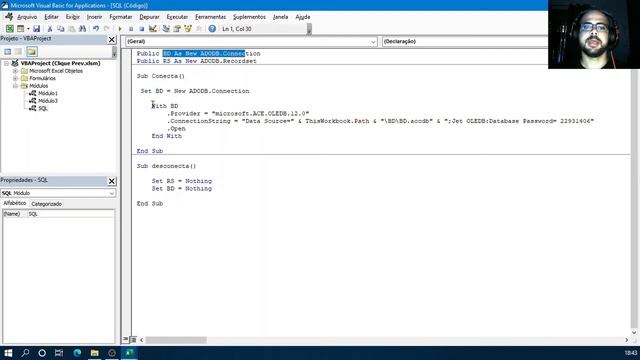Open the Janela menu
The width and height of the screenshot is (640, 360).
[280, 17]
